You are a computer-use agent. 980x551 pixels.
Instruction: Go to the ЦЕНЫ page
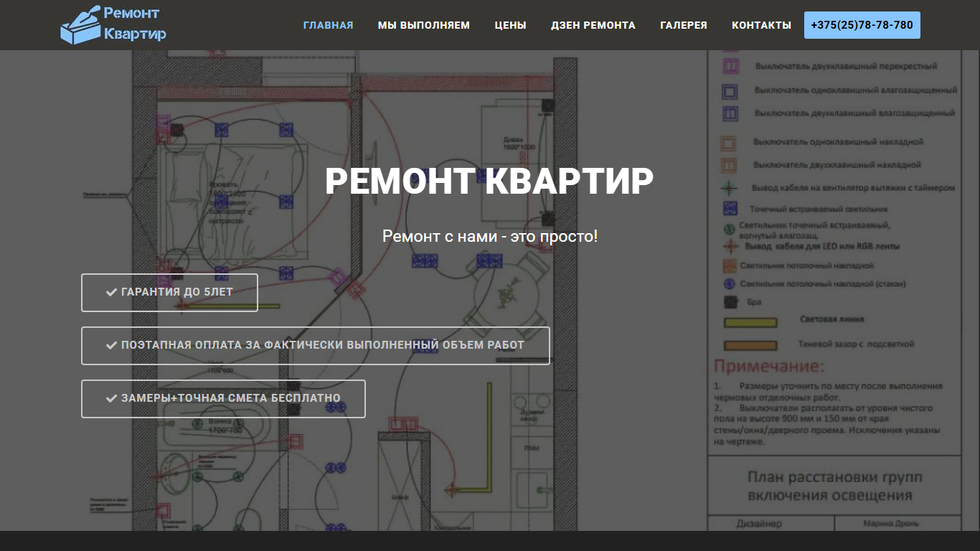pos(511,25)
